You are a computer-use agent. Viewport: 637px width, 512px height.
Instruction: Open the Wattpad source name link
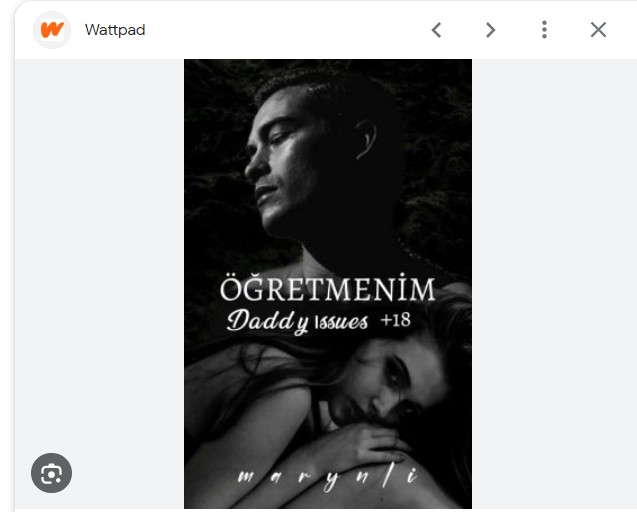(x=115, y=30)
